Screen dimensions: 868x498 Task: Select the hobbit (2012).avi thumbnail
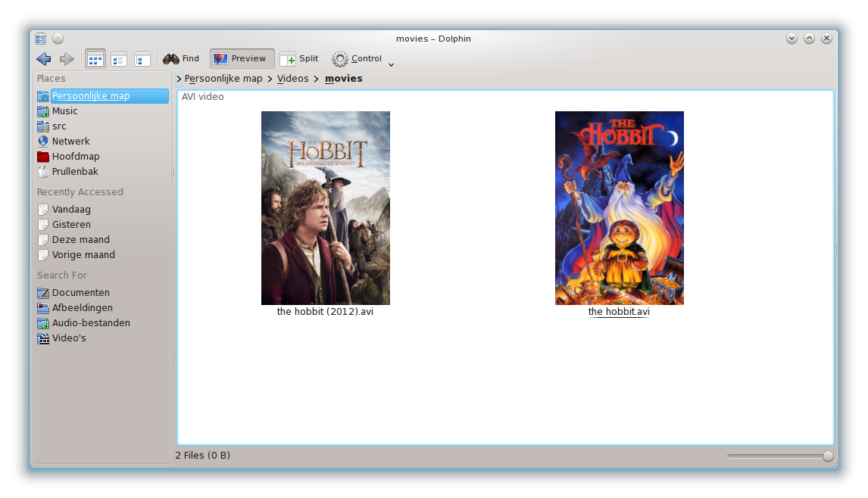326,208
